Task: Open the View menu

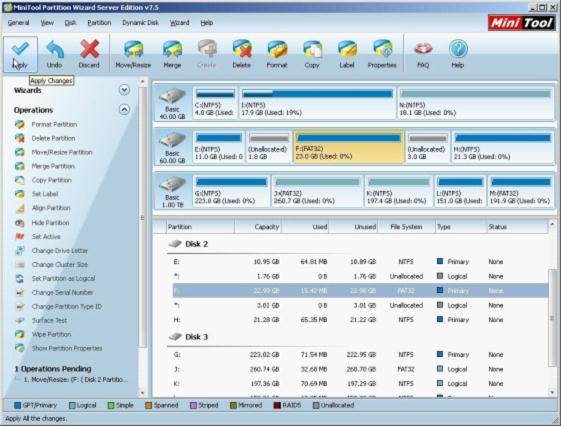Action: (x=47, y=23)
